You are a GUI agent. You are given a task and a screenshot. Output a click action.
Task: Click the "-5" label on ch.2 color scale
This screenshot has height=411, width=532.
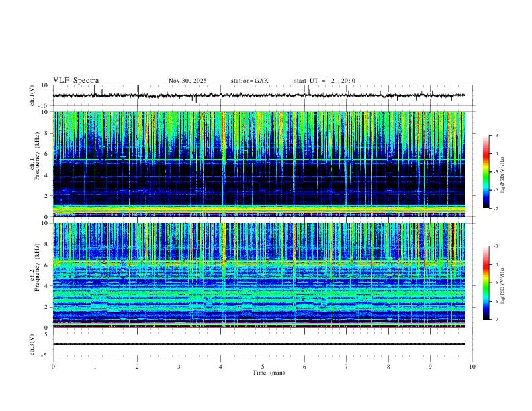point(496,283)
